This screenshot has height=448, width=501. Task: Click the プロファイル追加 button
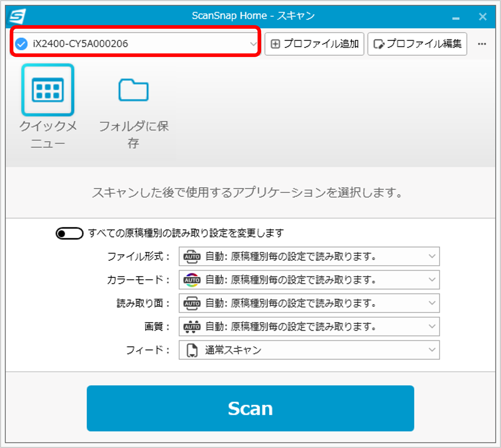pos(314,44)
